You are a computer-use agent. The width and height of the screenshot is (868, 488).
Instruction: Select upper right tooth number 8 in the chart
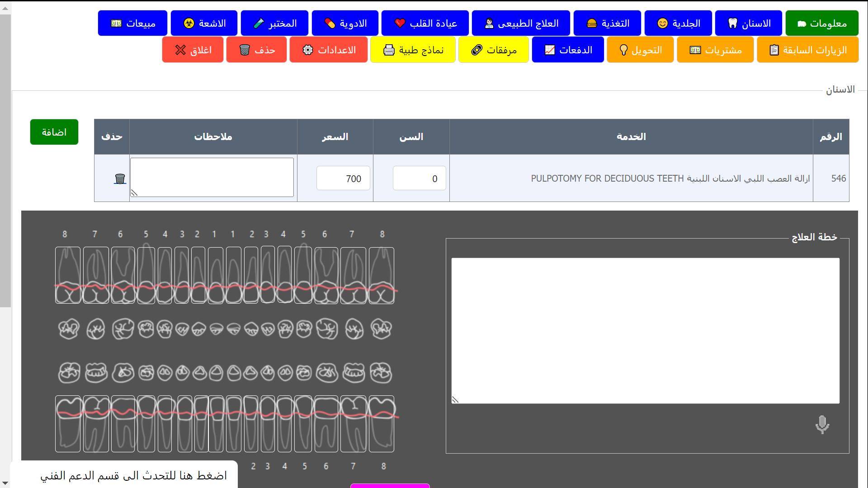pyautogui.click(x=381, y=275)
